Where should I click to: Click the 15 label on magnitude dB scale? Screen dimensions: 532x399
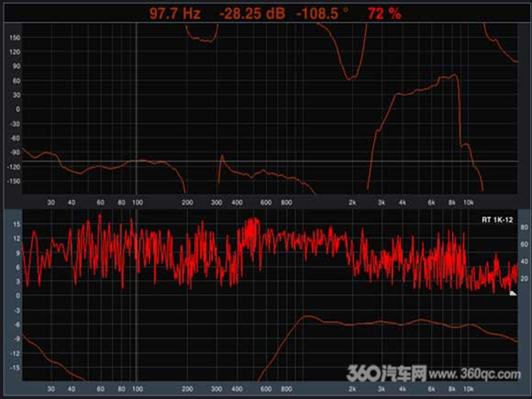pyautogui.click(x=16, y=225)
